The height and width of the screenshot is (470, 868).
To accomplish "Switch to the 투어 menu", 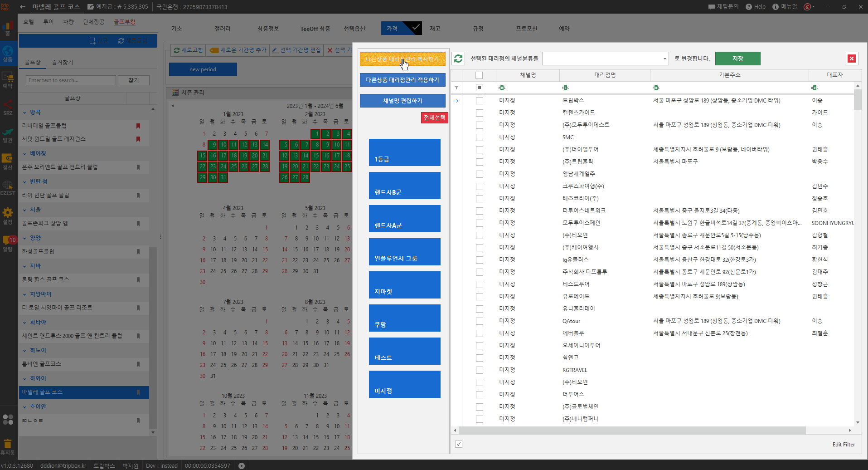I will 48,22.
